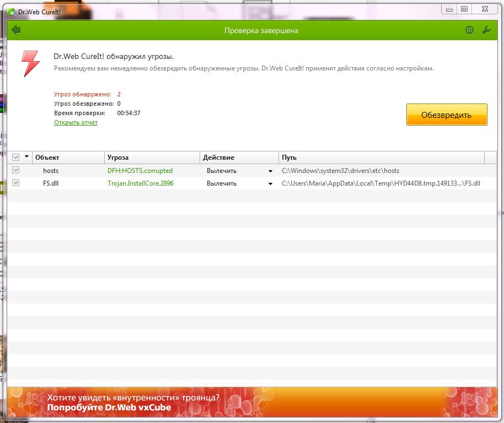
Task: Click the Проверка завершена header title
Action: tap(261, 30)
